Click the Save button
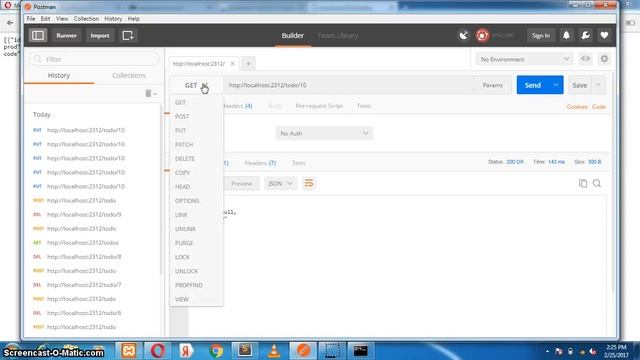Screen dimensions: 640x360 [x=580, y=85]
